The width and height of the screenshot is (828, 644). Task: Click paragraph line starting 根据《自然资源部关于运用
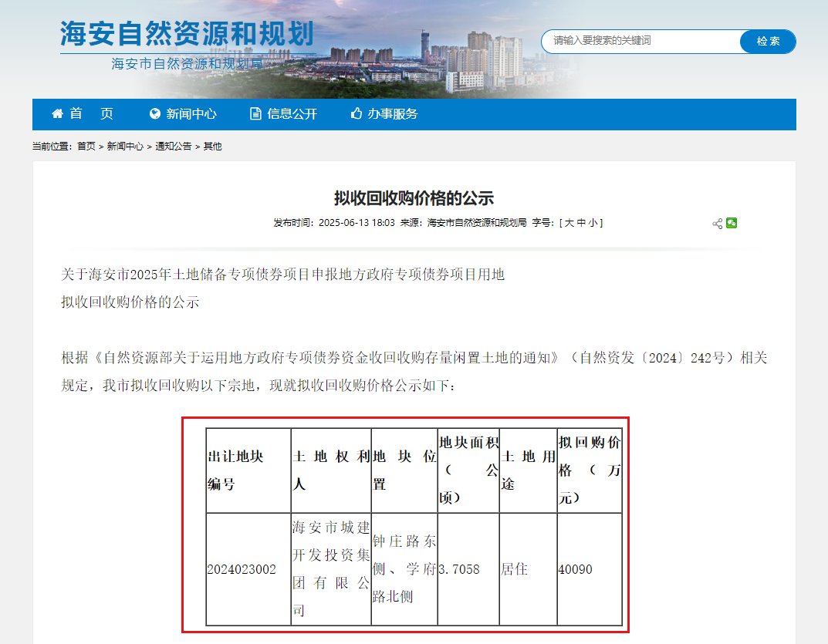click(414, 358)
